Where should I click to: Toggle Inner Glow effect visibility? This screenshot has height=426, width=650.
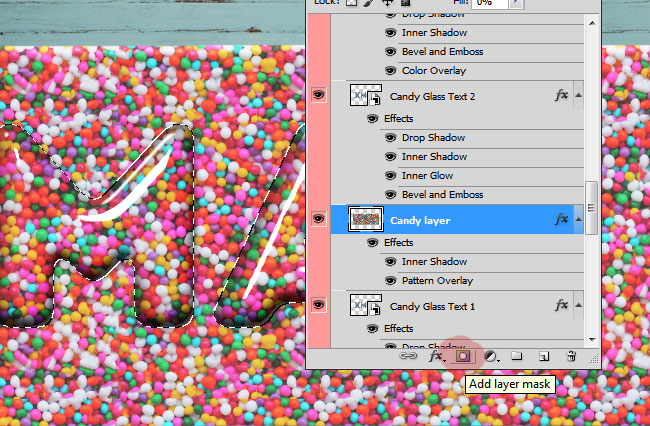coord(390,176)
